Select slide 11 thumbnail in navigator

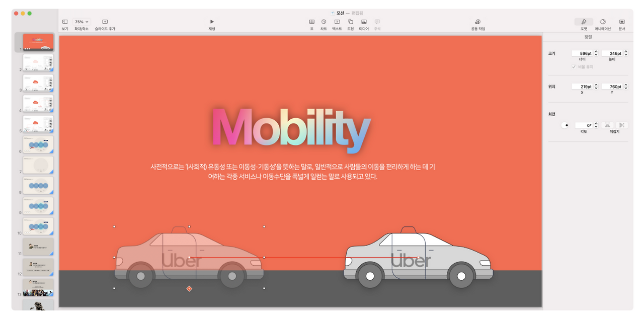(x=38, y=247)
